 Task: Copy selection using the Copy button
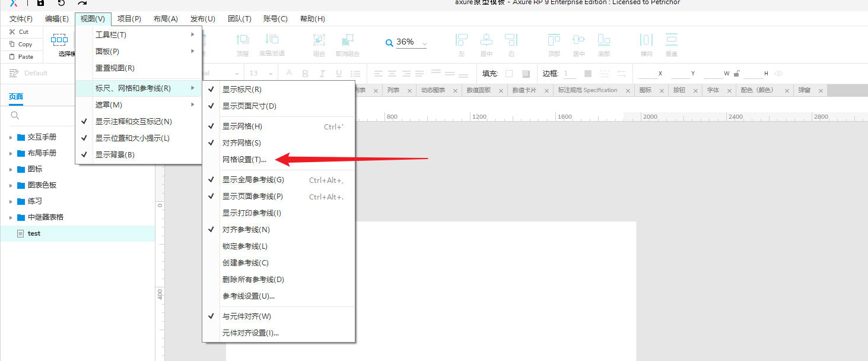(21, 45)
